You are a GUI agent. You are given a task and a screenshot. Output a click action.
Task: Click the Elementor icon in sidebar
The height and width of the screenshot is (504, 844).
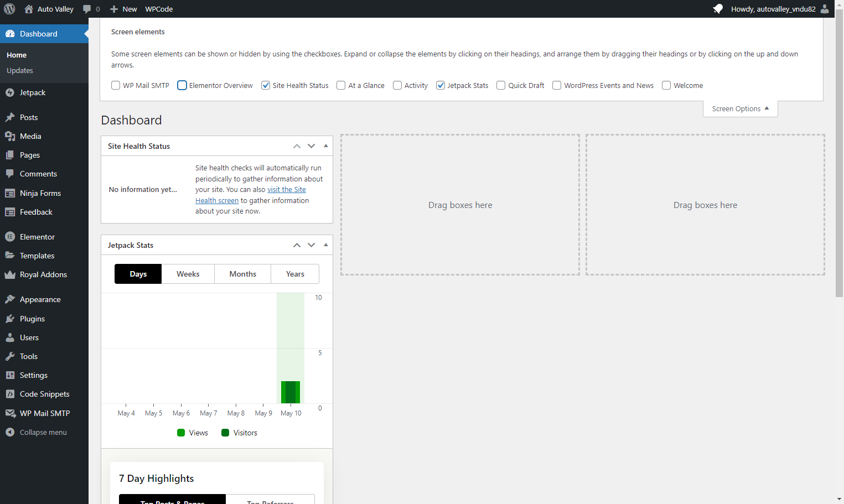(x=10, y=237)
